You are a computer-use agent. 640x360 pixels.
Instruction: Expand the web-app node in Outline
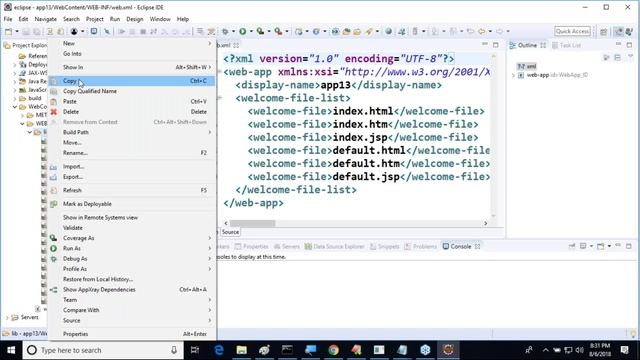click(513, 75)
